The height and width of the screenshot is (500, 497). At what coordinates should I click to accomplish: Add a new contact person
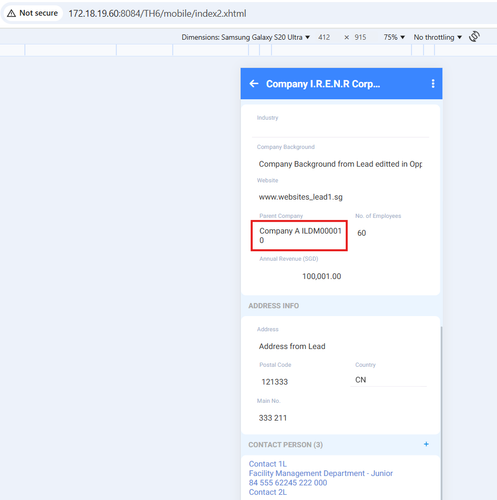[426, 444]
